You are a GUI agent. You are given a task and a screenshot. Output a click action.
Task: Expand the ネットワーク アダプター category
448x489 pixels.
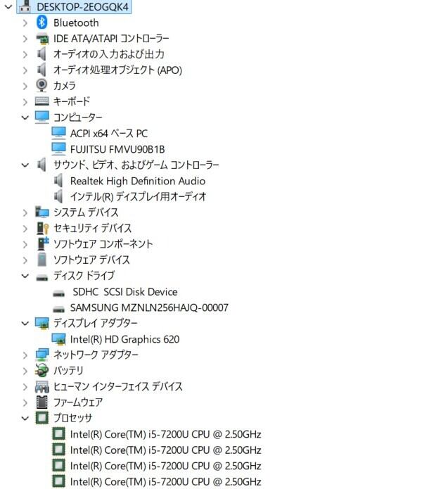click(25, 355)
